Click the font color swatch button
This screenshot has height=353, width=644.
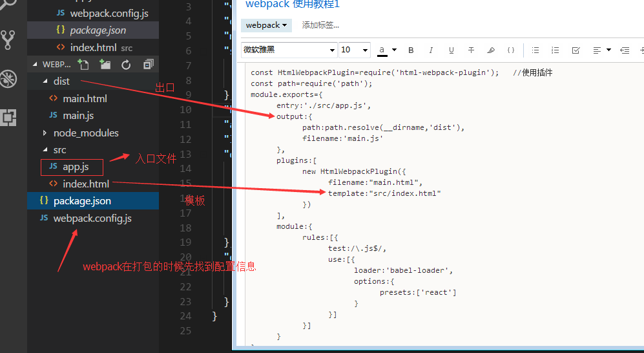tap(382, 50)
